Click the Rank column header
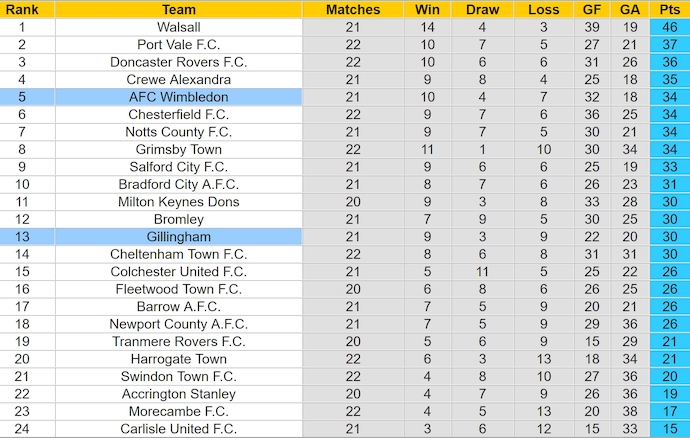The height and width of the screenshot is (438, 690). click(x=22, y=9)
